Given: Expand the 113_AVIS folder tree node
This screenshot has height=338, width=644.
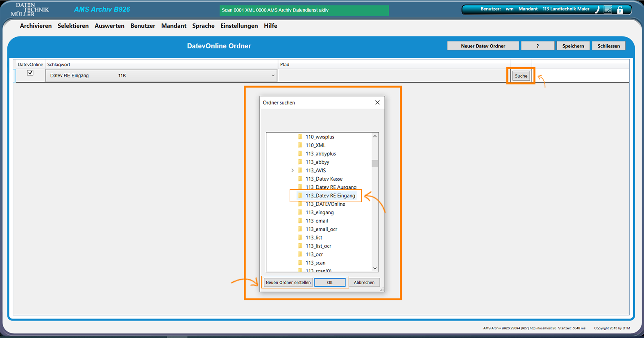Looking at the screenshot, I should tap(293, 170).
